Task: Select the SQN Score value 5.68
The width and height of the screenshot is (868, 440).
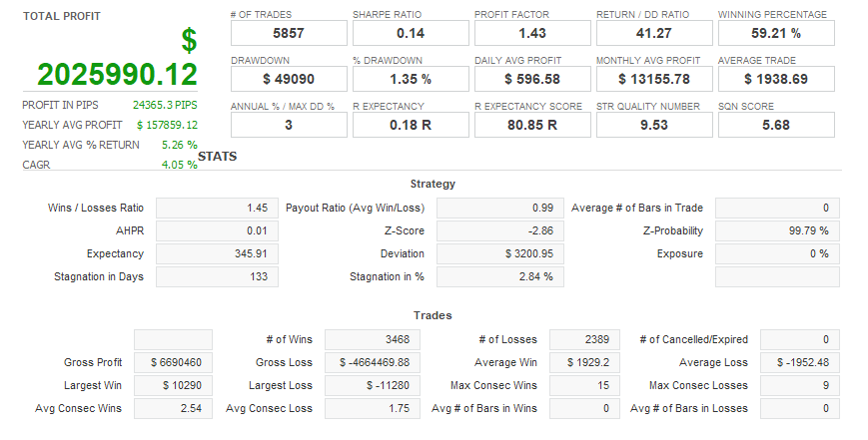Action: click(x=776, y=124)
